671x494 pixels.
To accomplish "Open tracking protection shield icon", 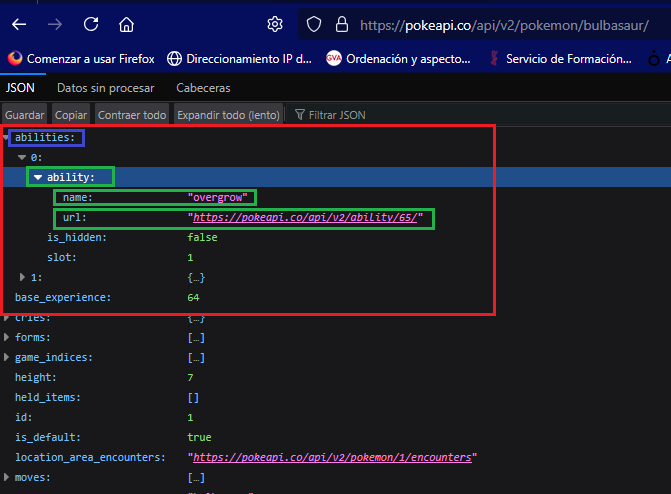I will point(314,24).
